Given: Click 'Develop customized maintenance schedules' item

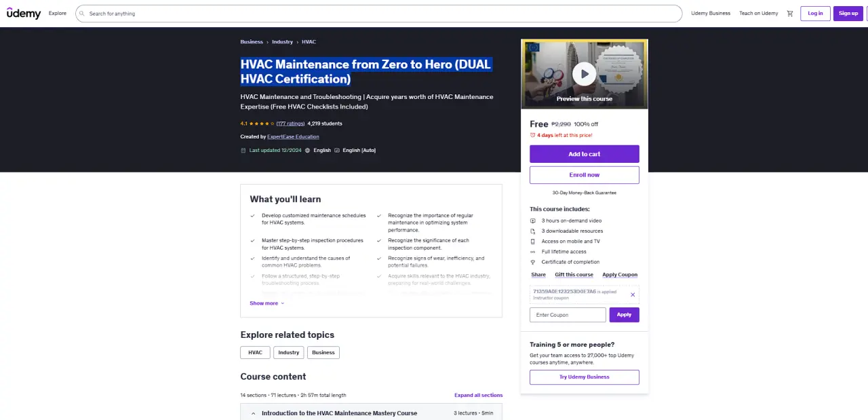Looking at the screenshot, I should pyautogui.click(x=313, y=219).
